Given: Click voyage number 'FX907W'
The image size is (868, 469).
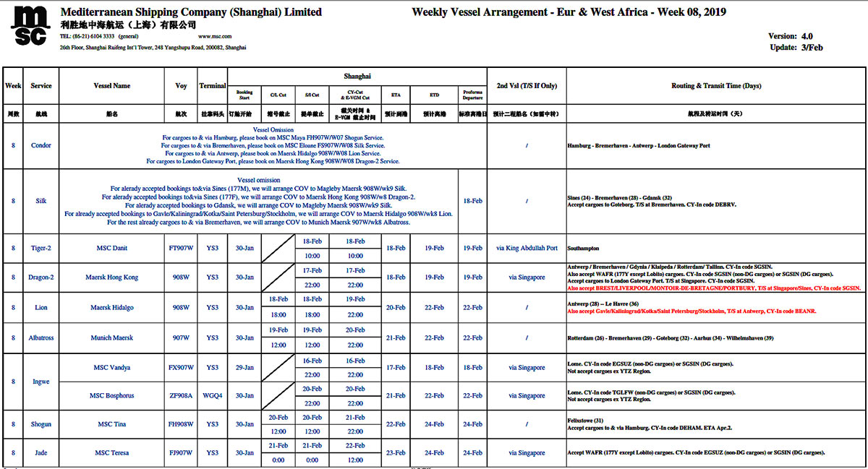Looking at the screenshot, I should [182, 367].
